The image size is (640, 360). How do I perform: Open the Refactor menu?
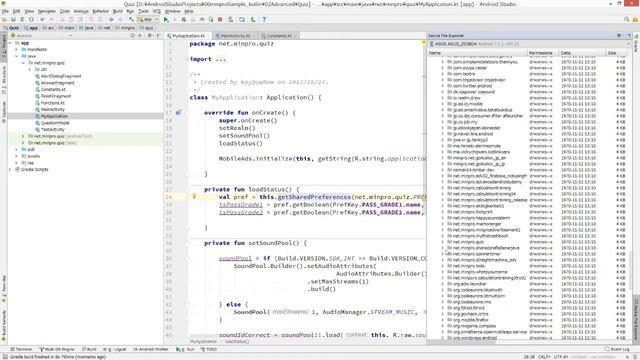point(100,11)
